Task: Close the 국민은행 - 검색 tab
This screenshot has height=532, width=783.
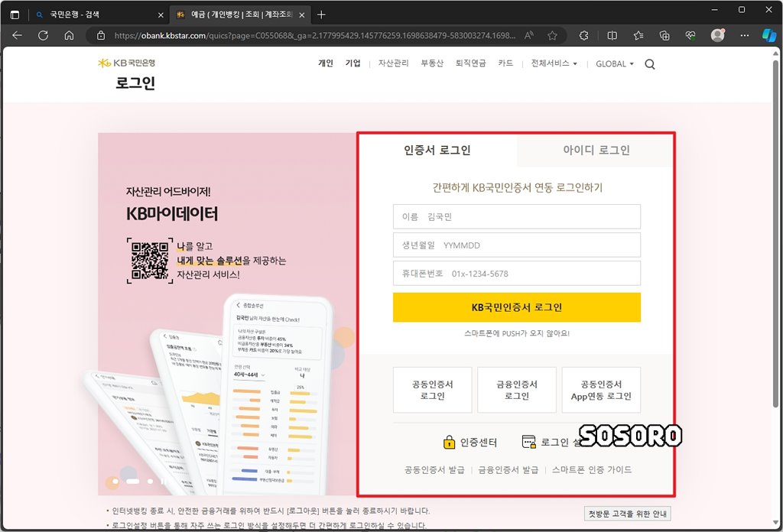Action: coord(161,15)
